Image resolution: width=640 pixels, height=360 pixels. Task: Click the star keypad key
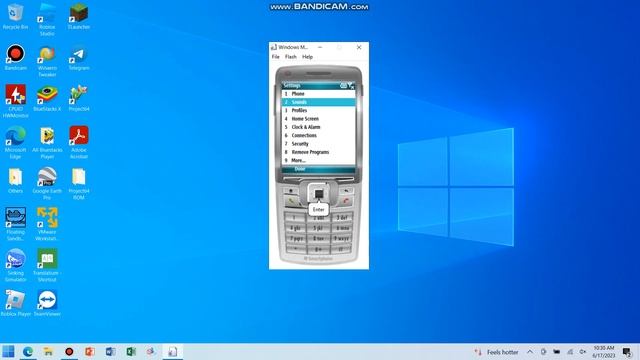pos(296,249)
